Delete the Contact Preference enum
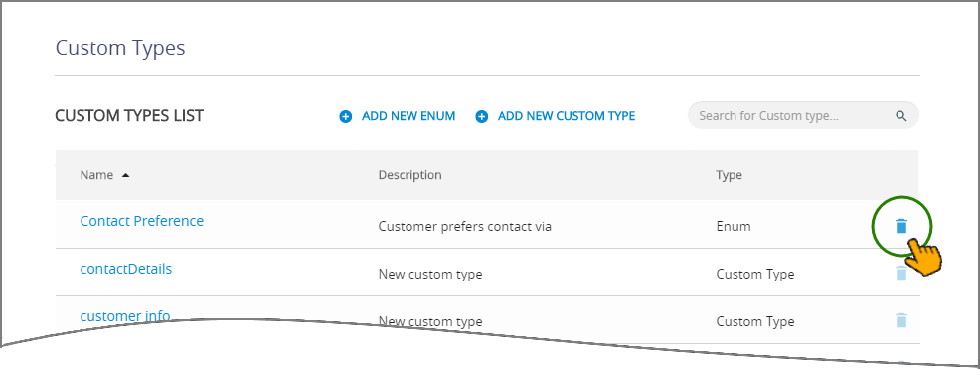Image resolution: width=980 pixels, height=375 pixels. tap(900, 226)
